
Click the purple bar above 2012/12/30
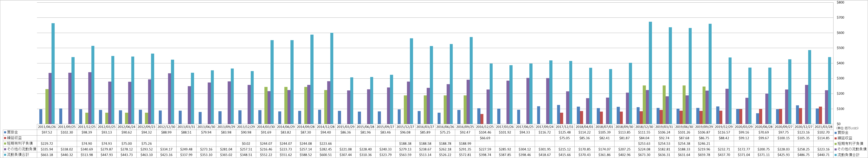(170, 99)
